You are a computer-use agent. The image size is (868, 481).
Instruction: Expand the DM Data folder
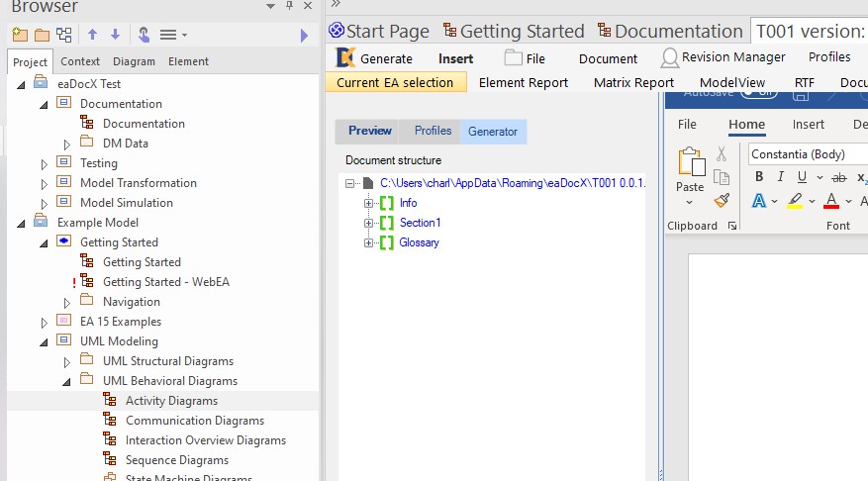(67, 144)
